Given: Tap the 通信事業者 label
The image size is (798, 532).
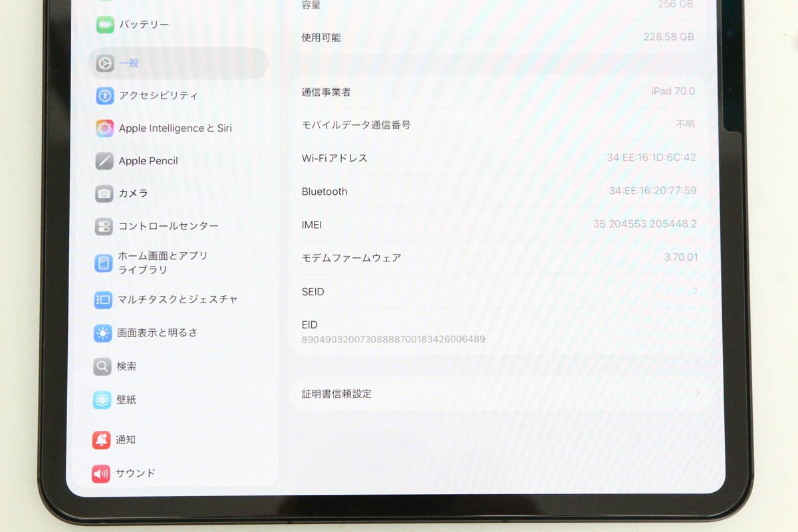Looking at the screenshot, I should 326,92.
